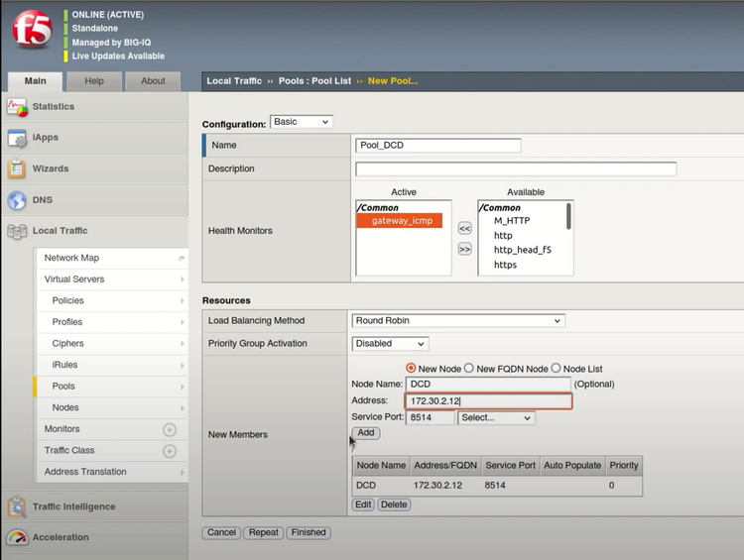This screenshot has width=744, height=560.
Task: Select the New FQDN Node radio button
Action: click(x=469, y=368)
